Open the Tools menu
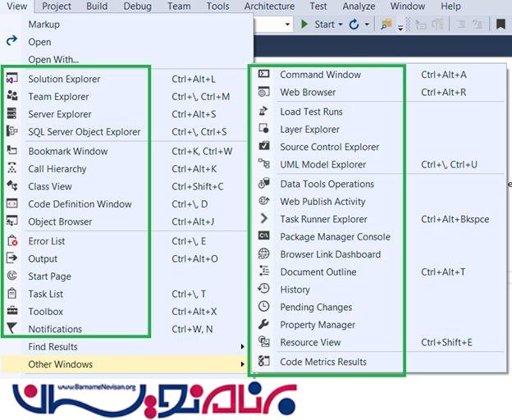 click(x=217, y=7)
